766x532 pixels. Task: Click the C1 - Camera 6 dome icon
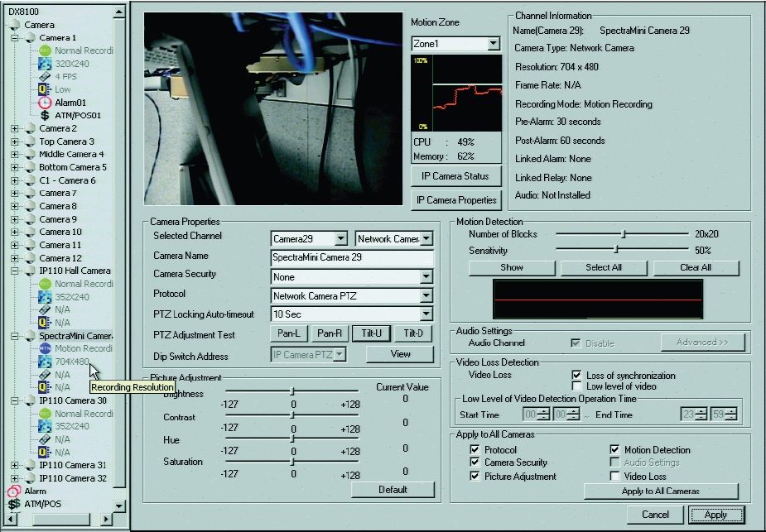tap(30, 180)
